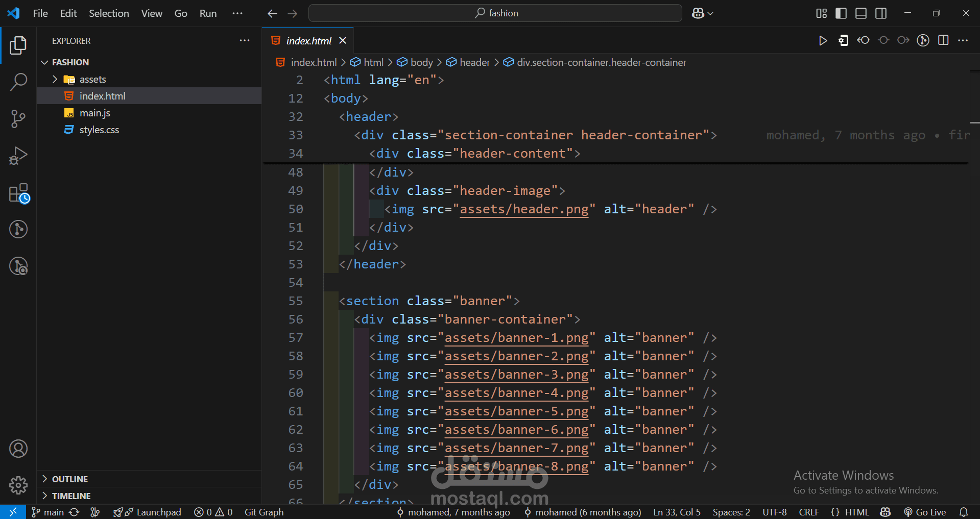Toggle the bottom panel layout button

tap(861, 13)
